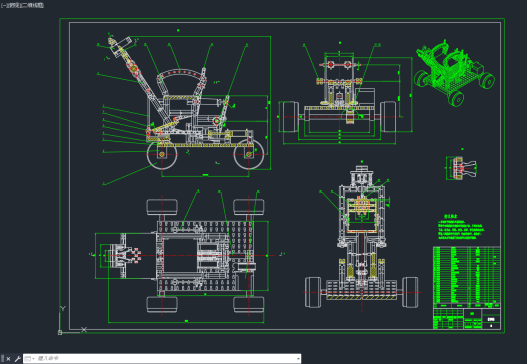This screenshot has height=364, width=527.
Task: Open the [-] viewport controls menu
Action: tap(4, 5)
